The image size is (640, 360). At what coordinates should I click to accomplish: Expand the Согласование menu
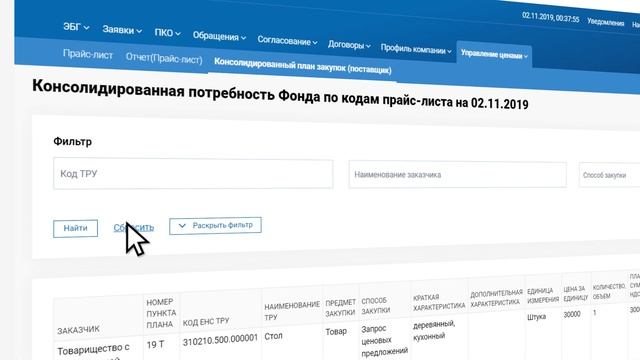click(287, 41)
